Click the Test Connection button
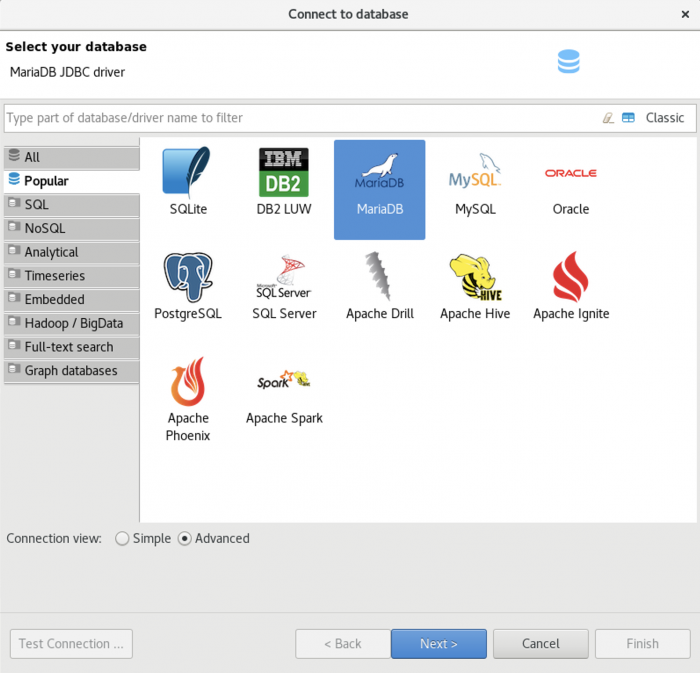 point(71,644)
